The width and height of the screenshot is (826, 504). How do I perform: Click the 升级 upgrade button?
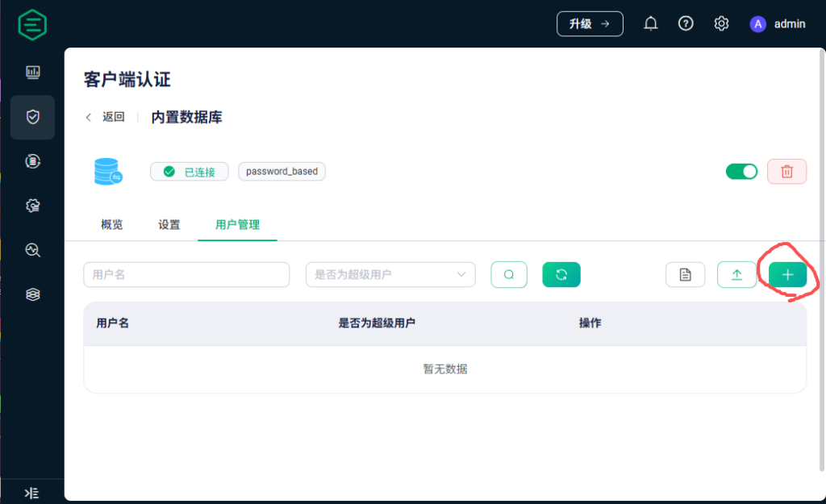(x=590, y=23)
